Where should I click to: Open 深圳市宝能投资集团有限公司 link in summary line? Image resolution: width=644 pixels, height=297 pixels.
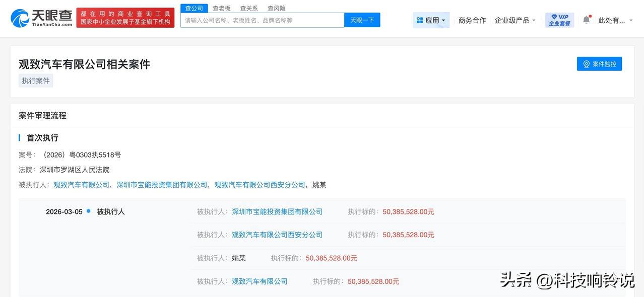click(162, 185)
